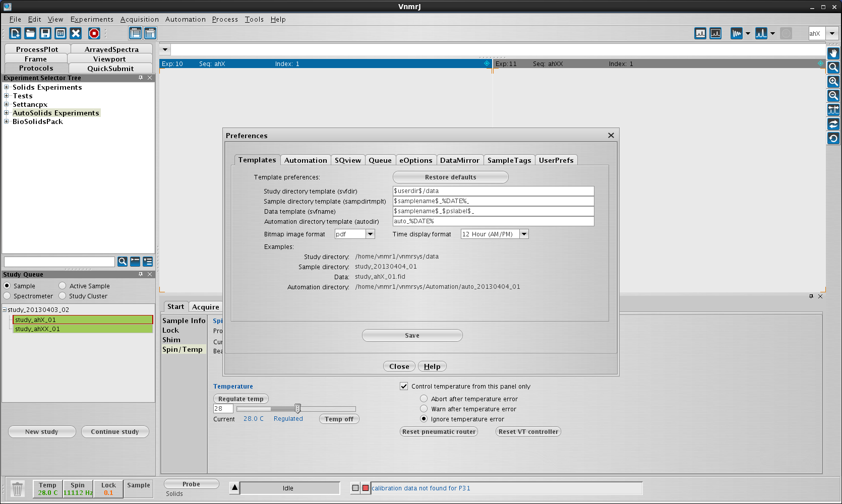Click the zoom in magnifier icon
Image resolution: width=842 pixels, height=504 pixels.
[x=833, y=82]
